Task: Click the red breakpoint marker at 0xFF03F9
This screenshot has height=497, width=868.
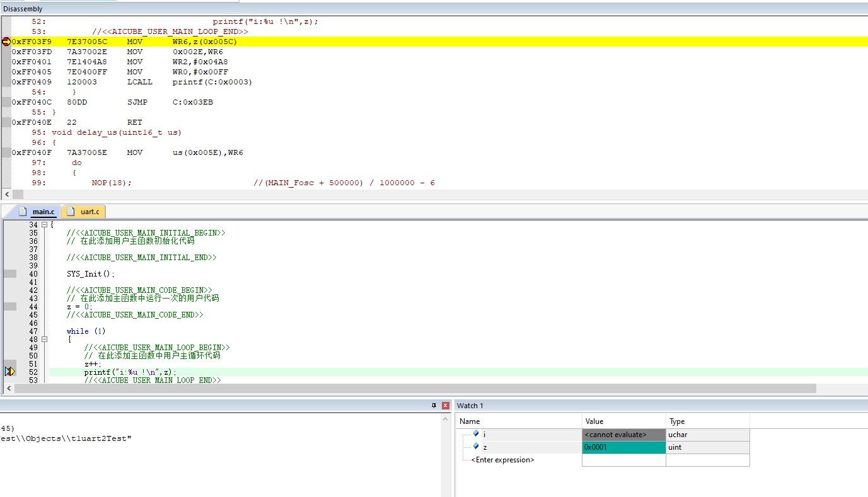Action: [x=6, y=42]
